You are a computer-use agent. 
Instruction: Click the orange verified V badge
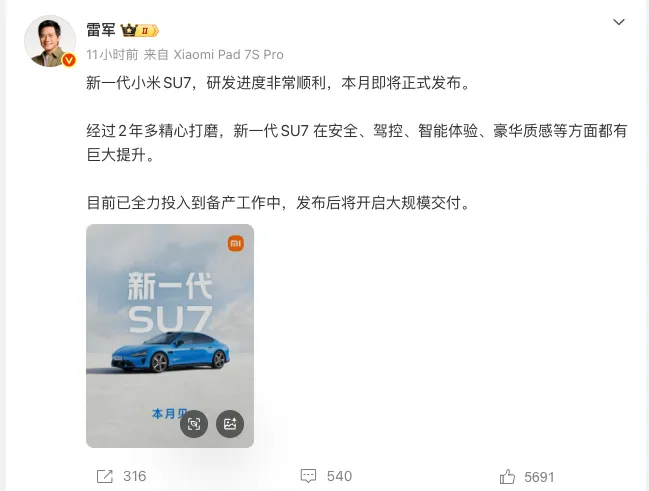[69, 60]
